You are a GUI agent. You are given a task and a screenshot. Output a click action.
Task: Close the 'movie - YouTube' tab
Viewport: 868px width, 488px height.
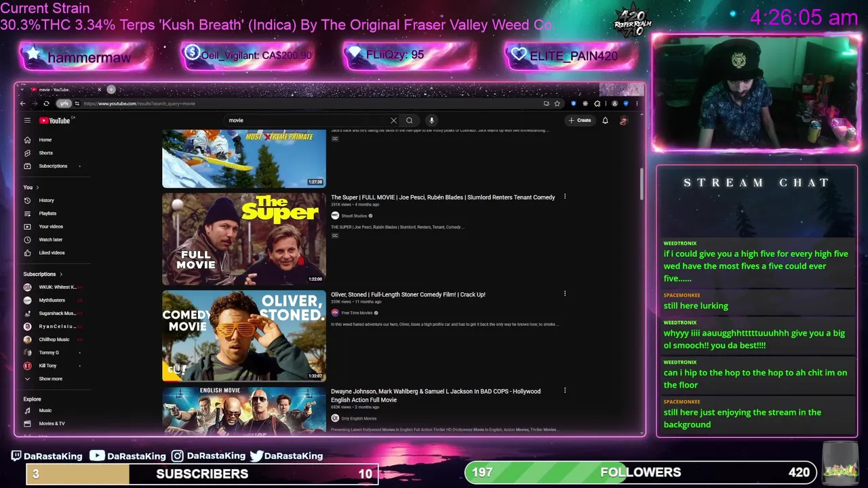pyautogui.click(x=99, y=89)
